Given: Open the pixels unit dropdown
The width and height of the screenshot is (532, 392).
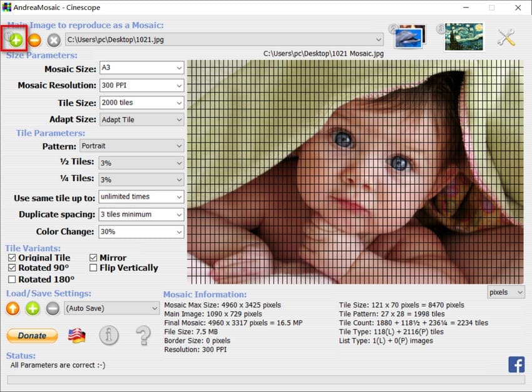Looking at the screenshot, I should (x=506, y=292).
